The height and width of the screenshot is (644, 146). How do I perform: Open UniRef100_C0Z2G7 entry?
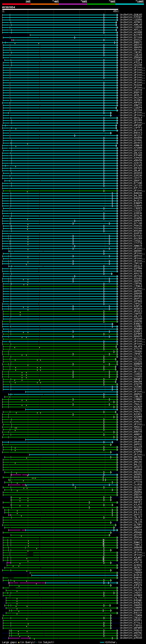(131, 211)
